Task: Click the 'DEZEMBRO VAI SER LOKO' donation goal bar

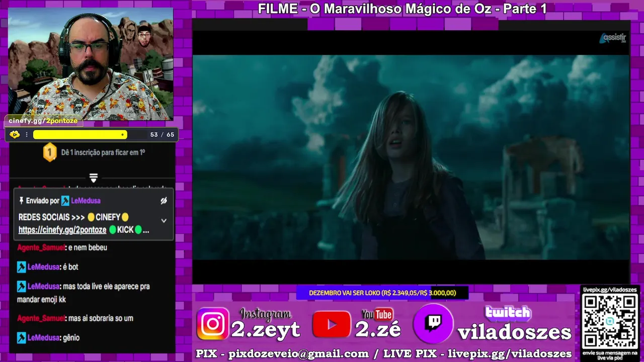Action: click(382, 293)
